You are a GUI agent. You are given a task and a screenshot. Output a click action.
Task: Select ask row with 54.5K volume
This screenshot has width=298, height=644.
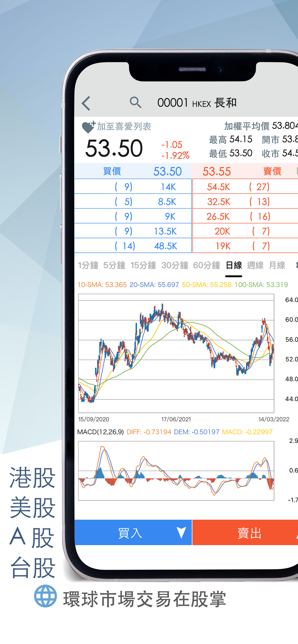pyautogui.click(x=245, y=186)
